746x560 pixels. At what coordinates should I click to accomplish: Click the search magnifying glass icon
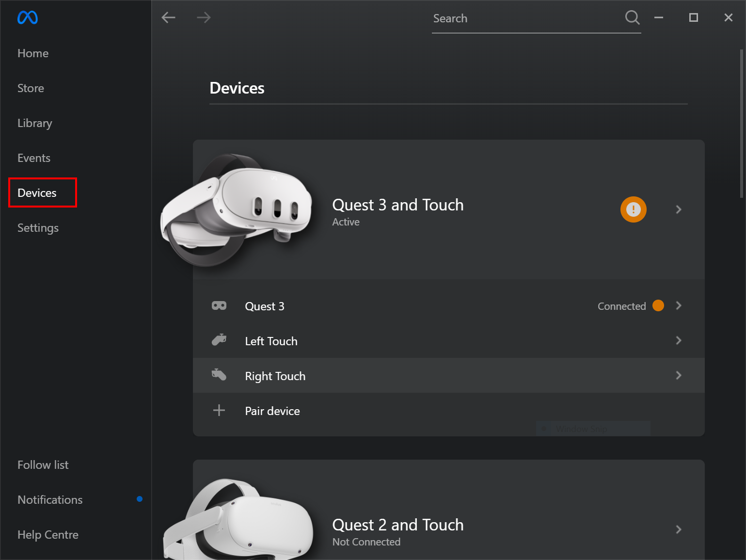(x=632, y=18)
